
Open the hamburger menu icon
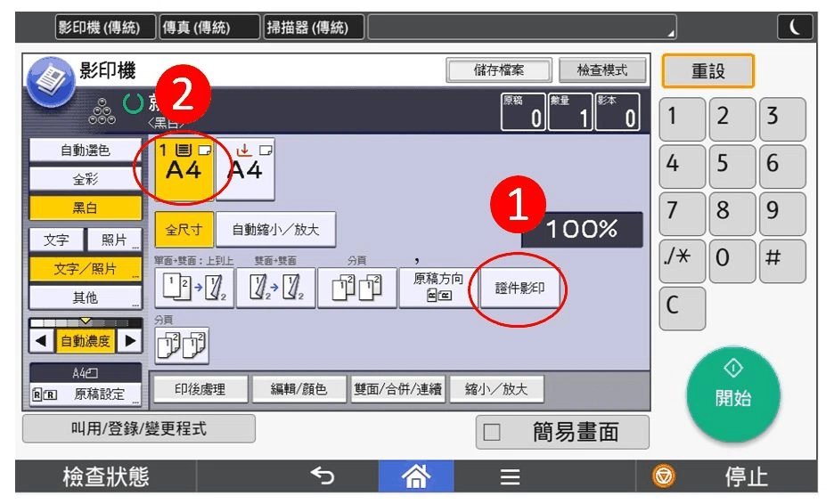[x=510, y=476]
